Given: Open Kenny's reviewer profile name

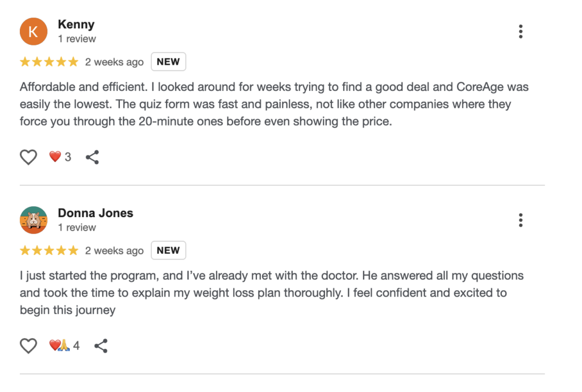Looking at the screenshot, I should pyautogui.click(x=76, y=24).
